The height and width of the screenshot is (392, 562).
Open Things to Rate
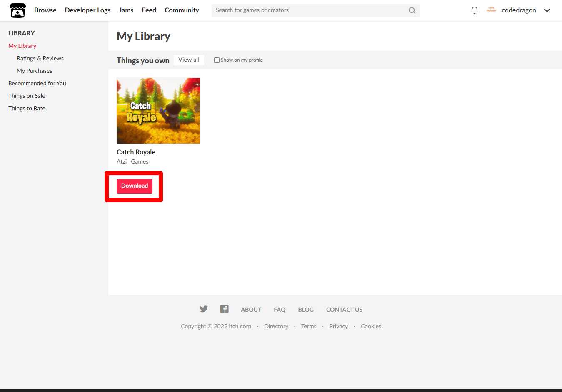(27, 108)
